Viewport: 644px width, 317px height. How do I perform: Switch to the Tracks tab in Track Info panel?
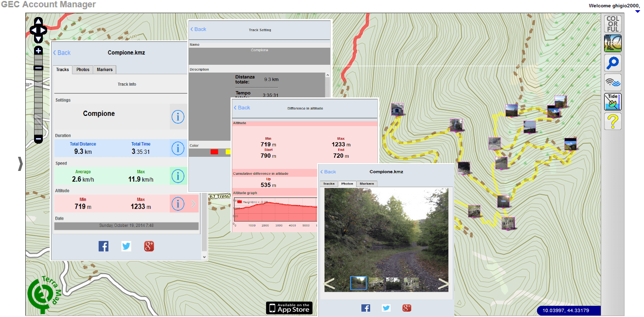click(x=62, y=70)
